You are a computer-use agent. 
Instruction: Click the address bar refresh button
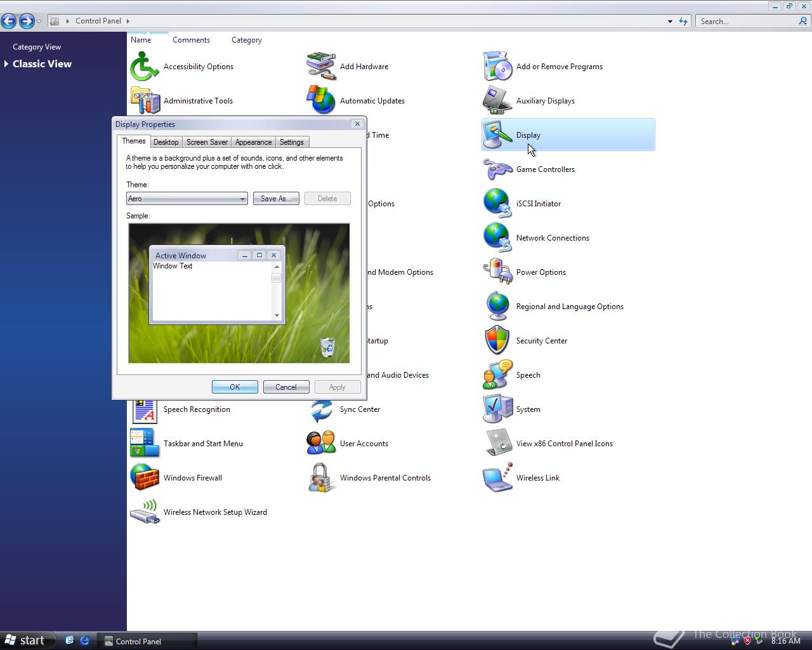click(x=683, y=22)
